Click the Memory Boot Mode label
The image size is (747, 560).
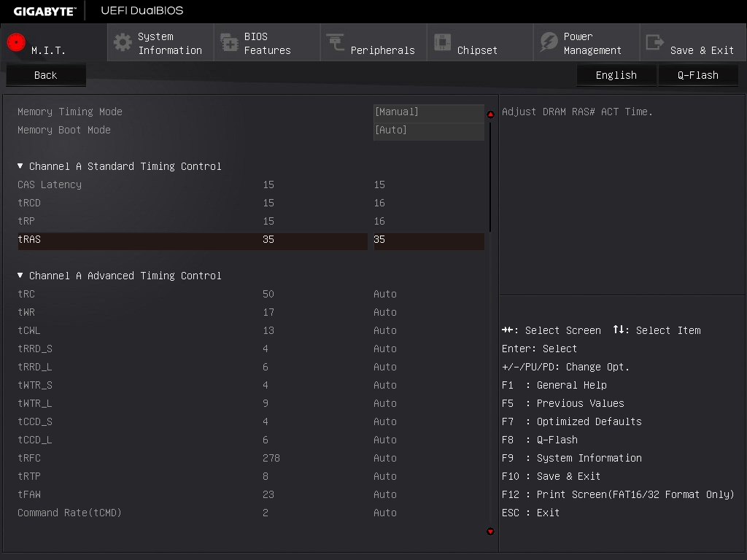pyautogui.click(x=64, y=130)
